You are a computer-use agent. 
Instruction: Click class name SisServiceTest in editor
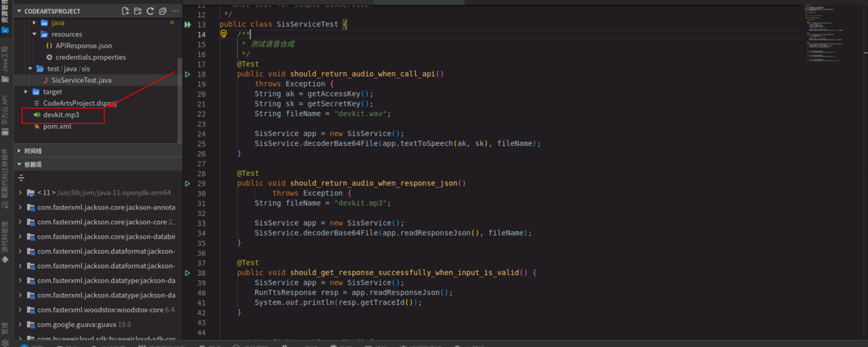[307, 24]
